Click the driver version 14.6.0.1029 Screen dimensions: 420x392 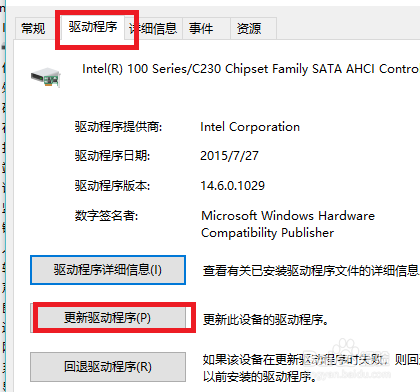[233, 186]
